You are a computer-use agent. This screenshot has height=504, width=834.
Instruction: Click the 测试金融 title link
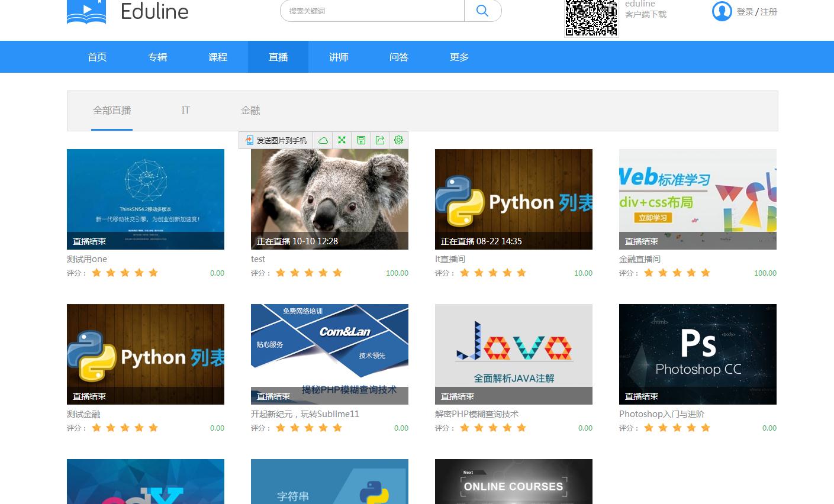83,414
